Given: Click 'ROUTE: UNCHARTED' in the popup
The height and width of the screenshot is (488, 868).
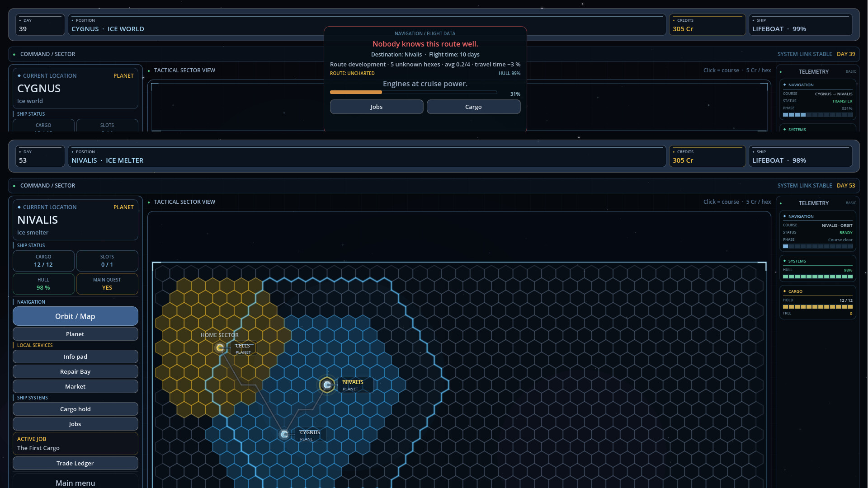Looking at the screenshot, I should pos(352,73).
